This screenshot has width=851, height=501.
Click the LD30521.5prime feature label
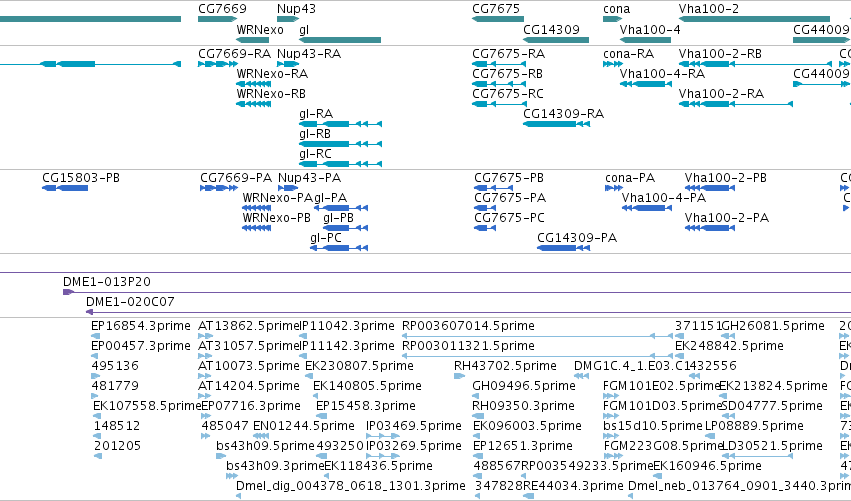point(772,447)
